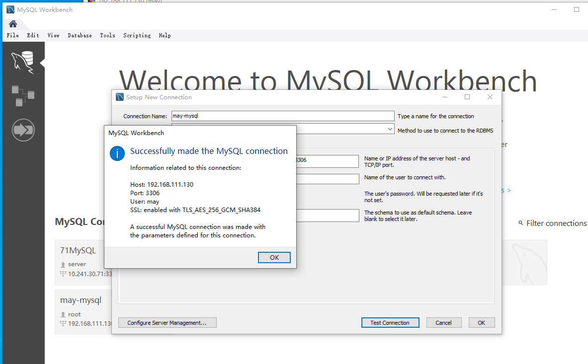The width and height of the screenshot is (588, 364).
Task: Maximize the MySQL Workbench main window
Action: (577, 9)
